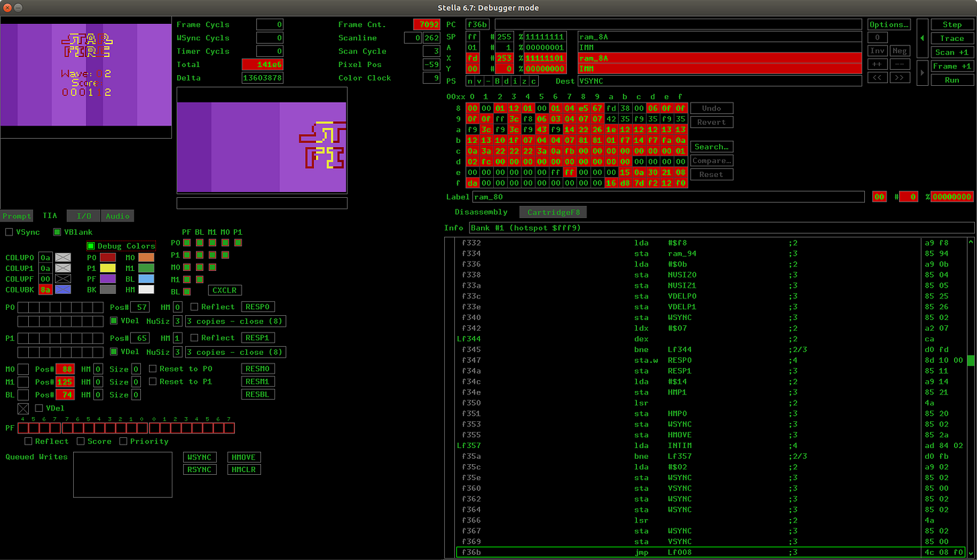The width and height of the screenshot is (977, 560).
Task: Switch to the Audio tab
Action: (x=117, y=216)
